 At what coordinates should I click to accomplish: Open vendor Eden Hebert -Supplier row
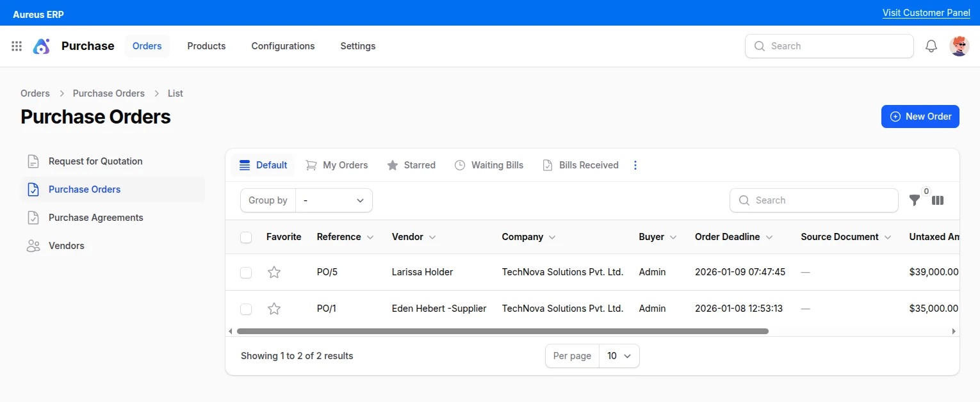click(x=439, y=309)
